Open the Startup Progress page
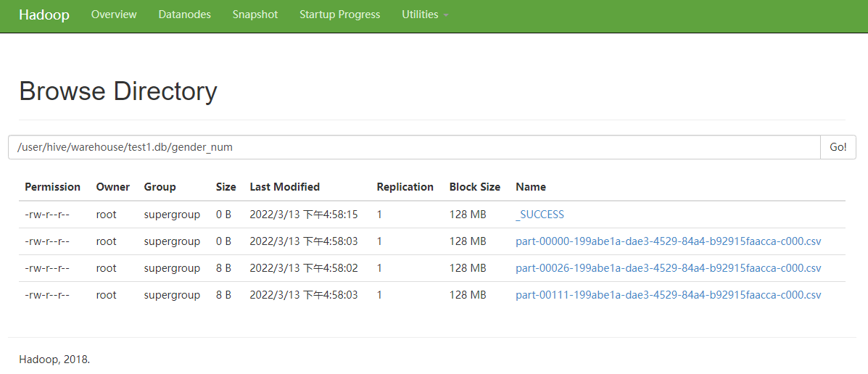The image size is (868, 374). [x=339, y=14]
